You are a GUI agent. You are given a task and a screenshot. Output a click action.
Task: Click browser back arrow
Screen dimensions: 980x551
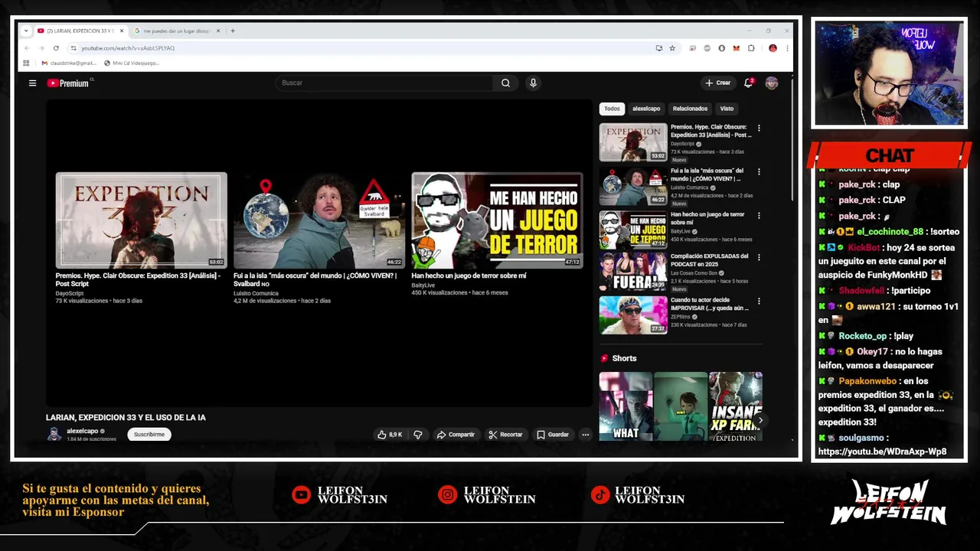coord(27,48)
